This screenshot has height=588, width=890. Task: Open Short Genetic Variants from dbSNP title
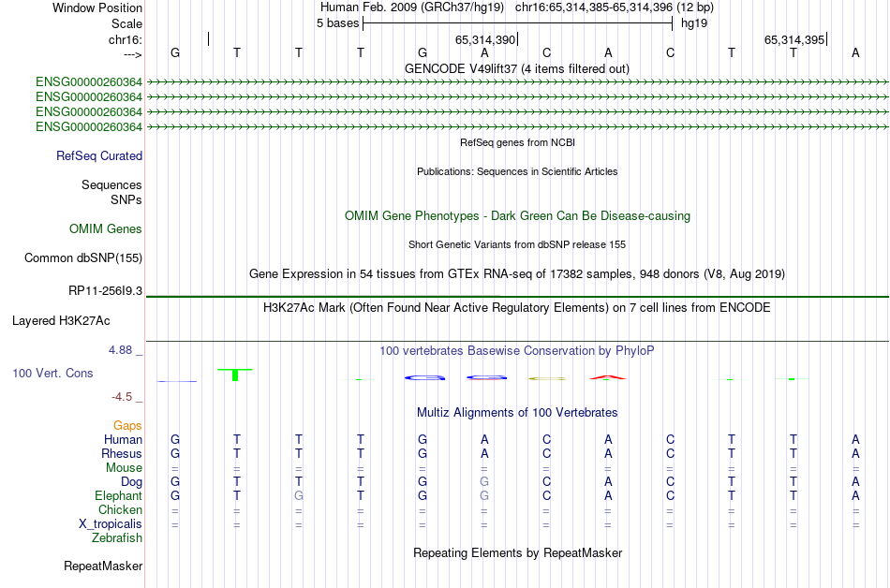point(517,244)
